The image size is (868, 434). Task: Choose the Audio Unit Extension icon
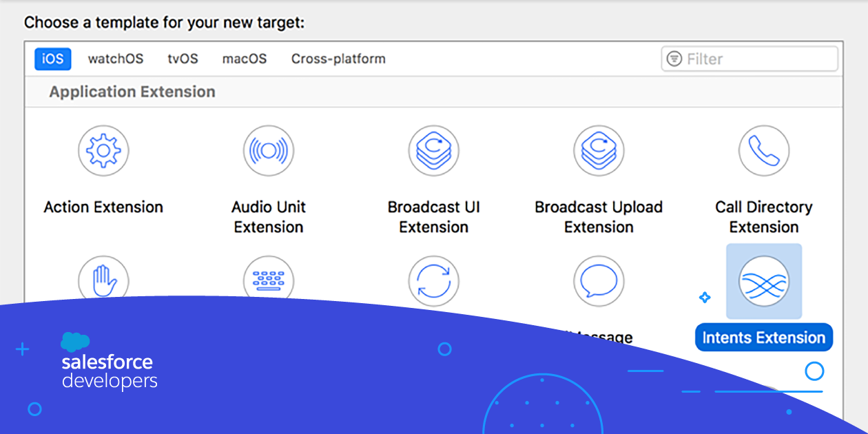(x=269, y=151)
